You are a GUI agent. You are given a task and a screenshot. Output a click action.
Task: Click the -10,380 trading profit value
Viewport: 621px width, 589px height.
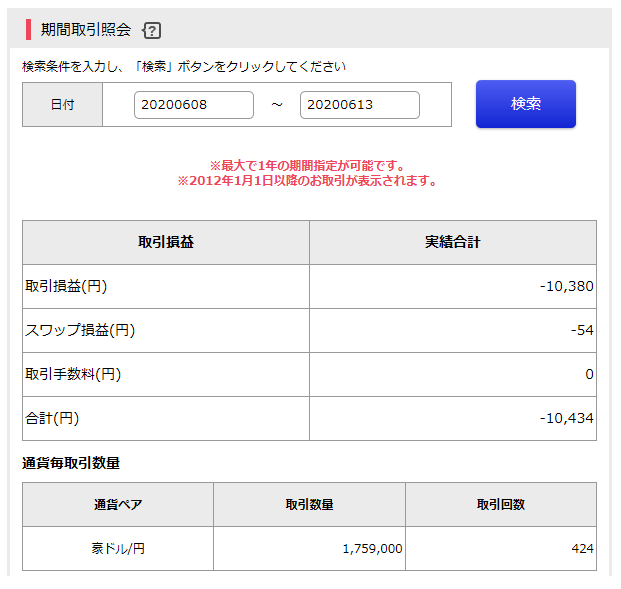(566, 286)
